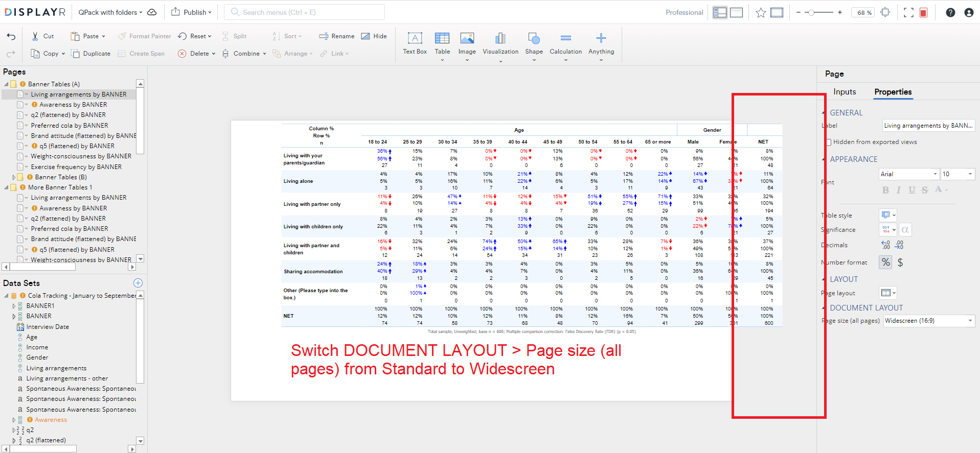This screenshot has height=453, width=980.
Task: Toggle strikethrough text formatting
Action: tap(925, 190)
